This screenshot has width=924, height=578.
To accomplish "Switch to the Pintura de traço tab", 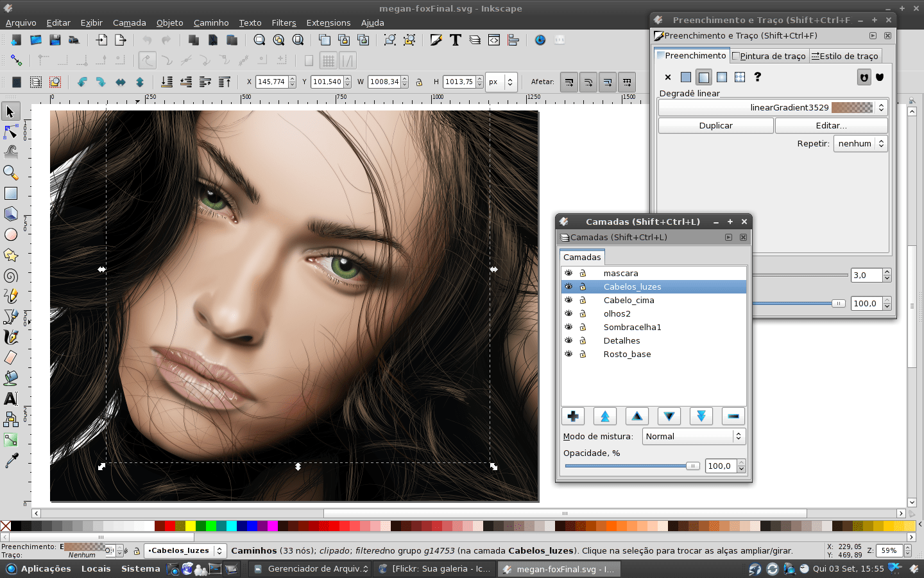I will (x=769, y=56).
